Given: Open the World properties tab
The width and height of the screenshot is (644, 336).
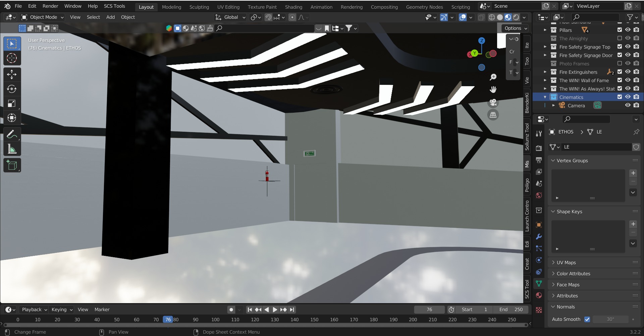Looking at the screenshot, I should [x=539, y=195].
